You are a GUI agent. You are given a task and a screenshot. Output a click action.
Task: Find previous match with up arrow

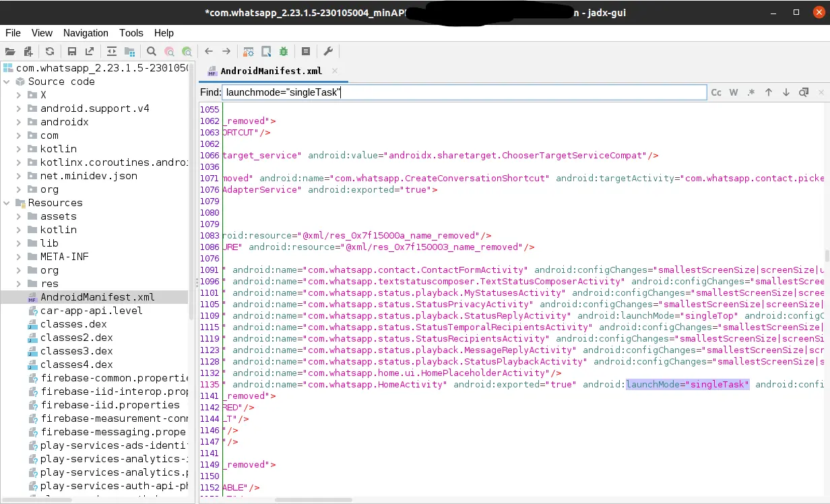(x=769, y=92)
